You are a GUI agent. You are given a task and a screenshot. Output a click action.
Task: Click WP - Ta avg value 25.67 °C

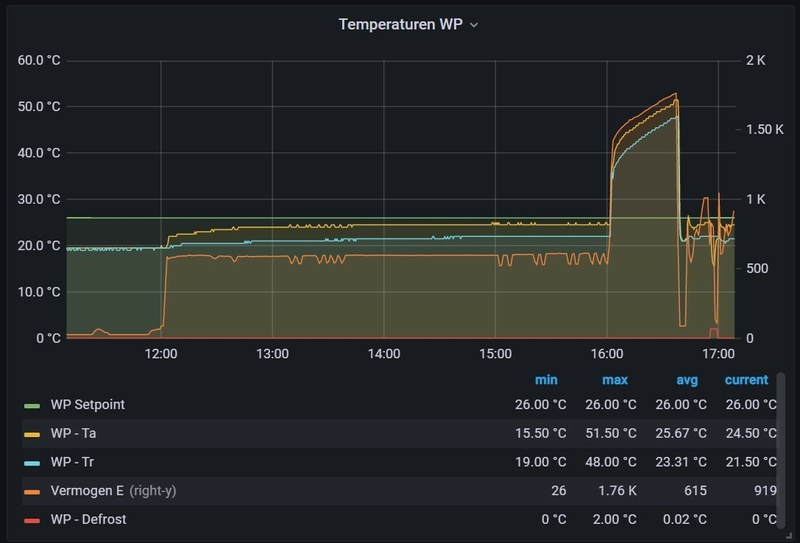[681, 433]
